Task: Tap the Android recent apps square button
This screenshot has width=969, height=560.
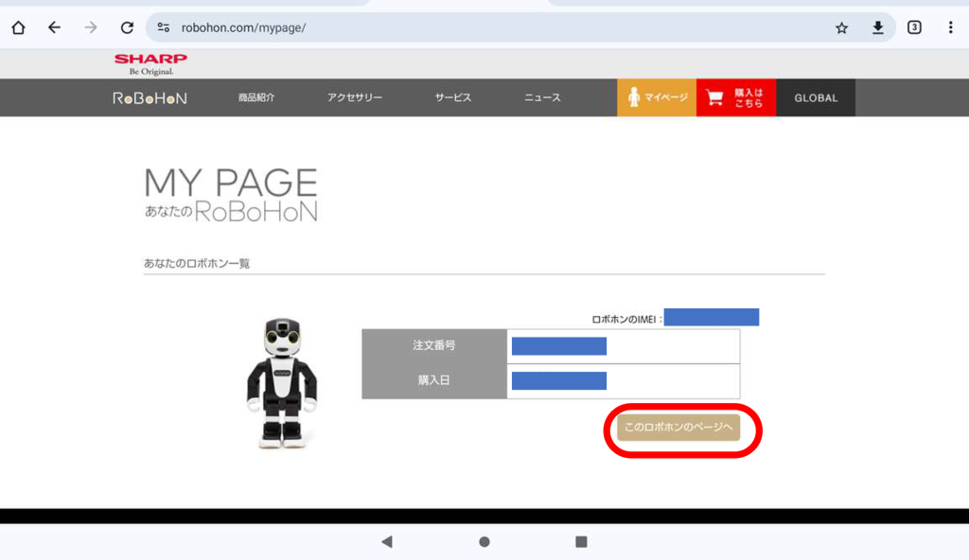Action: click(581, 542)
